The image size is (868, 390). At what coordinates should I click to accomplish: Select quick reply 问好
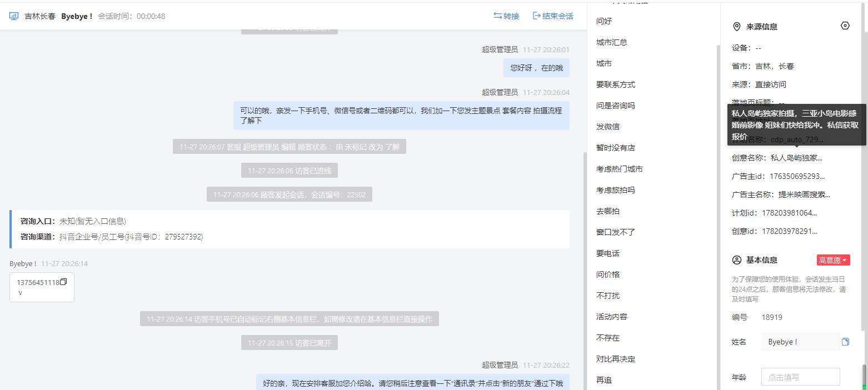604,21
